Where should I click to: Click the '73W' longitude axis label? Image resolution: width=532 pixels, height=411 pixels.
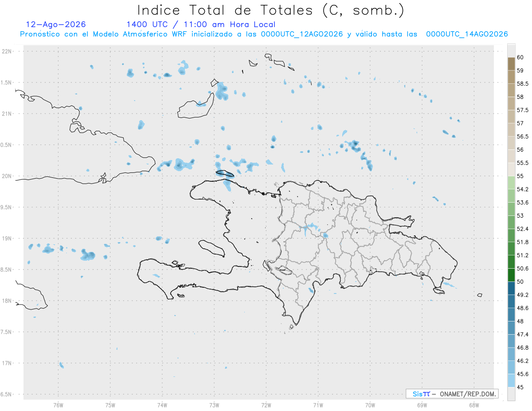[x=214, y=405]
